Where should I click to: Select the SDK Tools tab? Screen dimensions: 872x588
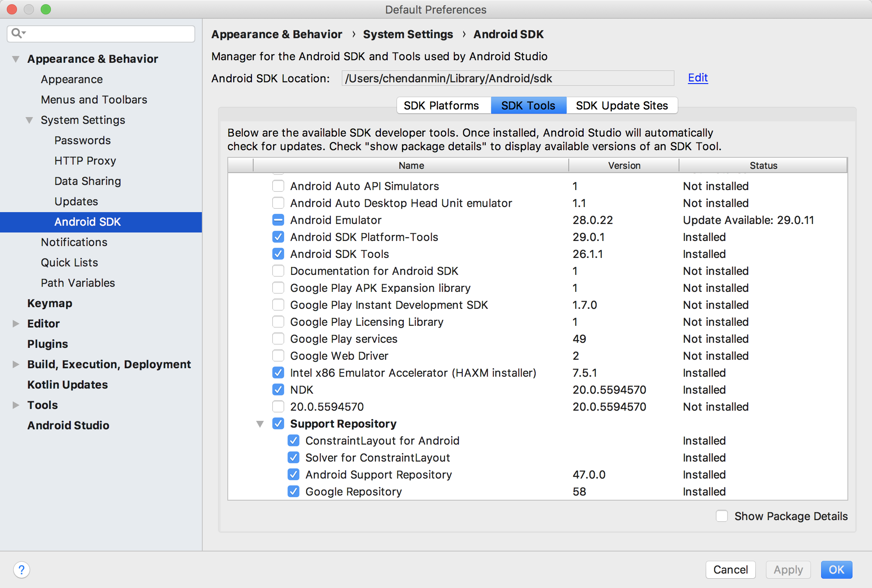click(x=528, y=105)
